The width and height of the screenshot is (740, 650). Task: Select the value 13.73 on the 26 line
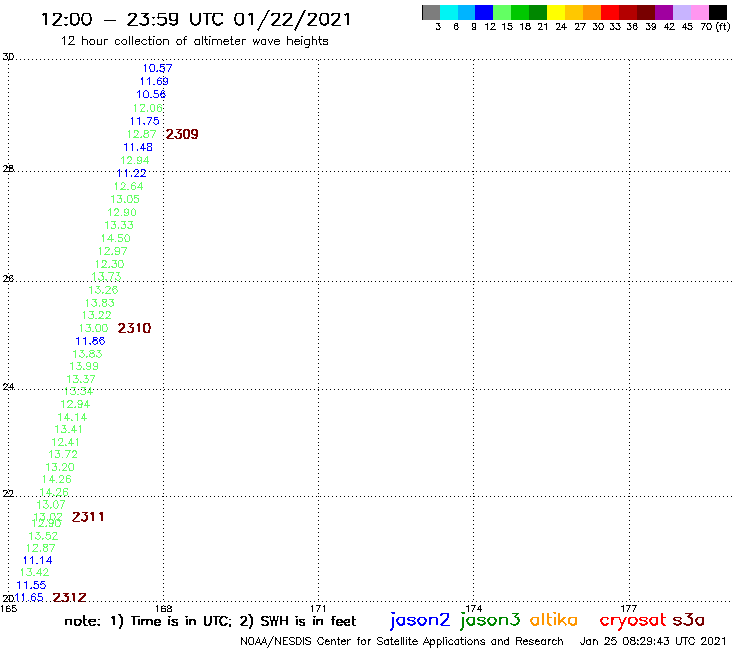(x=106, y=277)
